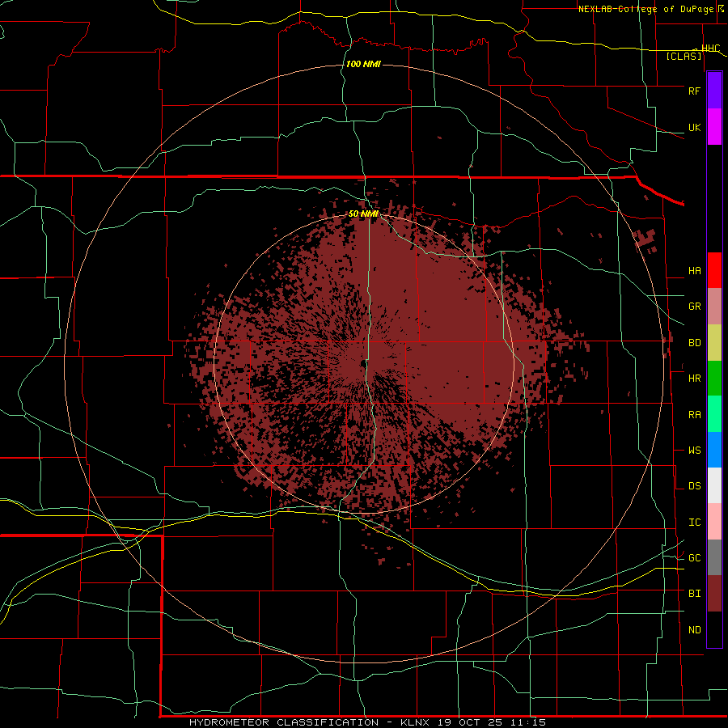Click the 11:15 timestamp in footer
This screenshot has width=728, height=728.
[528, 722]
